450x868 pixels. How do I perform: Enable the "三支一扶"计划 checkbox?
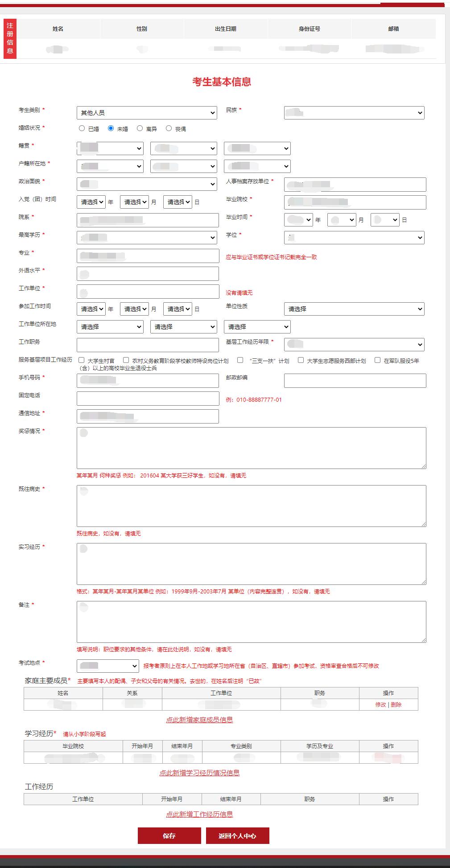click(240, 360)
